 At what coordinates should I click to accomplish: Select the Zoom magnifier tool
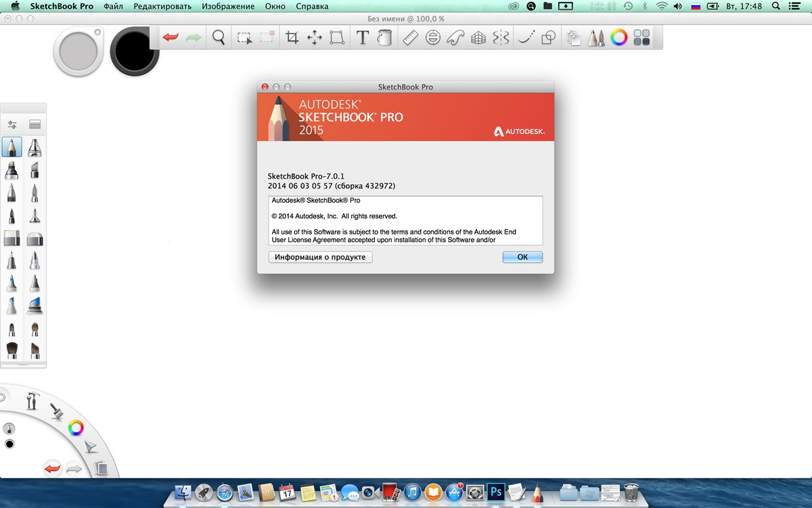click(219, 37)
